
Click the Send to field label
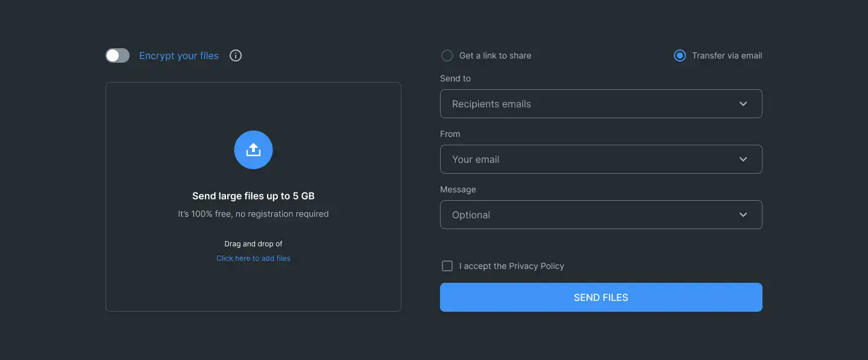[455, 78]
